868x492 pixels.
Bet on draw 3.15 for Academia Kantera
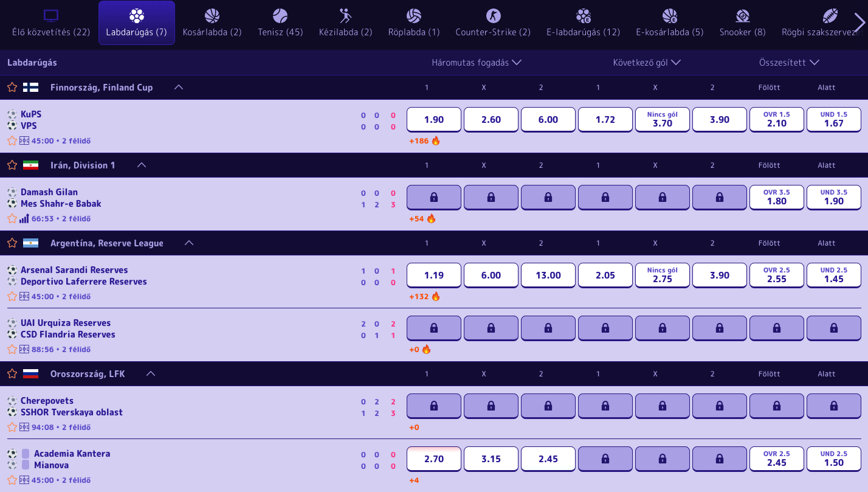[491, 459]
